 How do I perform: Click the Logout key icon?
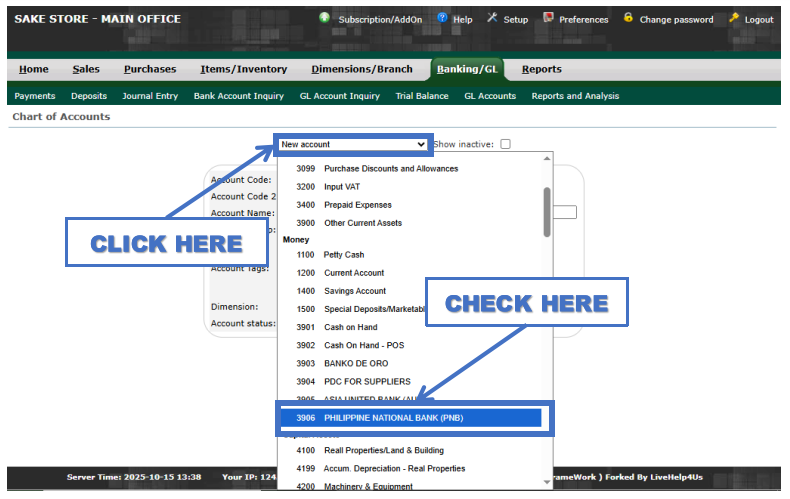pyautogui.click(x=734, y=18)
